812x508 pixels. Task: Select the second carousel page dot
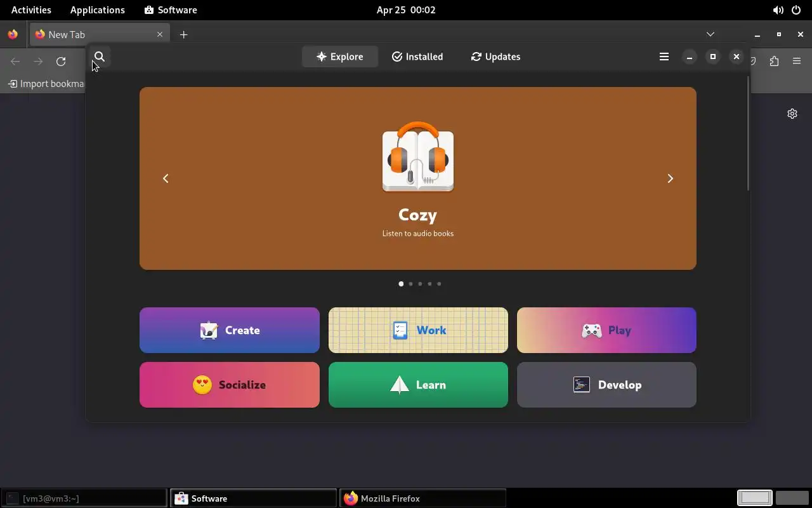point(410,284)
